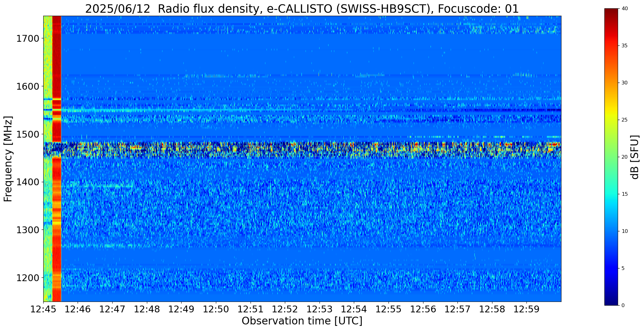Click the 'Frequency [MHz]' y-axis label
The width and height of the screenshot is (644, 330).
[x=8, y=159]
